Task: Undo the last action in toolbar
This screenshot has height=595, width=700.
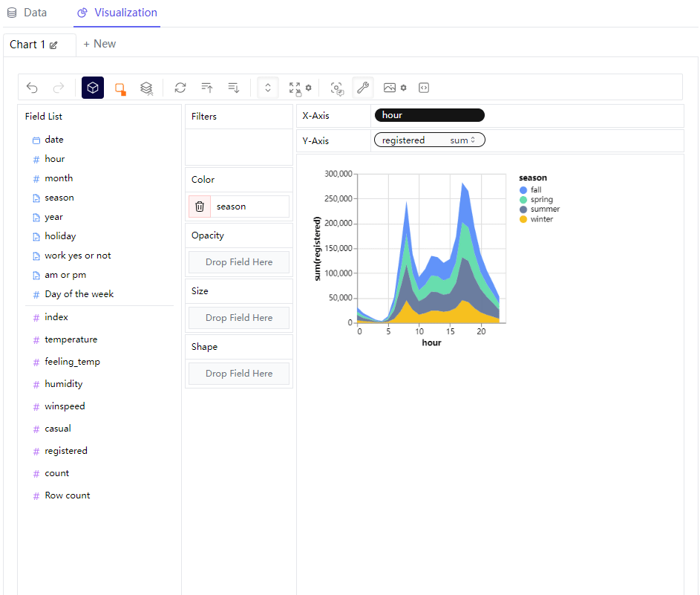Action: [x=32, y=88]
